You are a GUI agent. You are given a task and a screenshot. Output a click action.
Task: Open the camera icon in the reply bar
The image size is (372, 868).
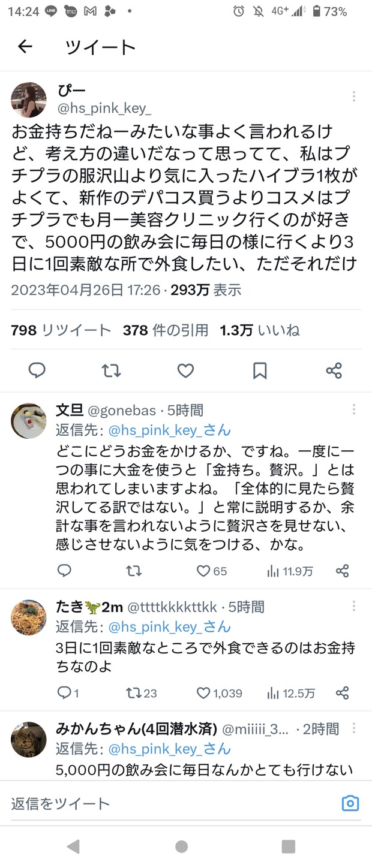[350, 803]
